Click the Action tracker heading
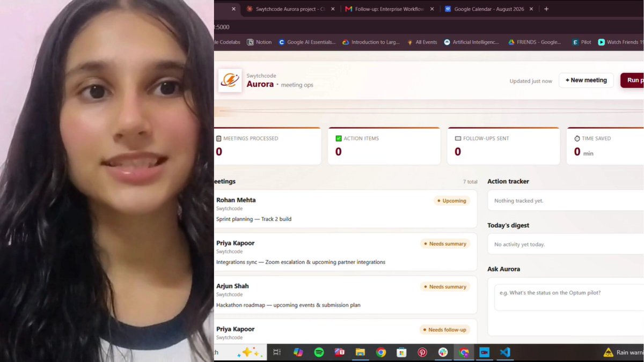Viewport: 644px width, 362px height. (x=508, y=181)
